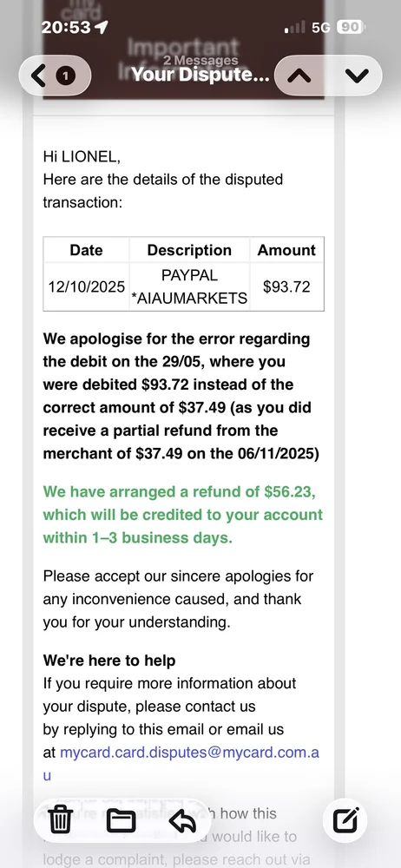Go to next message with down arrow
Image resolution: width=401 pixels, height=868 pixels.
click(356, 76)
